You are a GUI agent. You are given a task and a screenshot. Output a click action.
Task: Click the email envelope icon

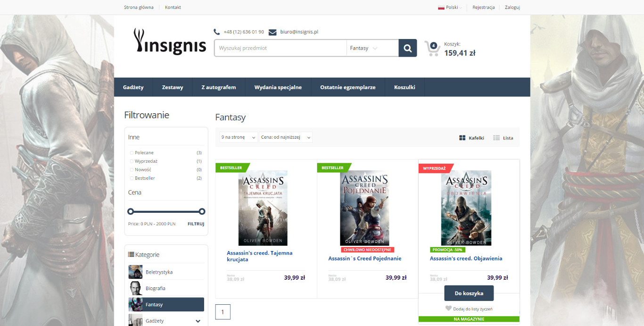272,32
